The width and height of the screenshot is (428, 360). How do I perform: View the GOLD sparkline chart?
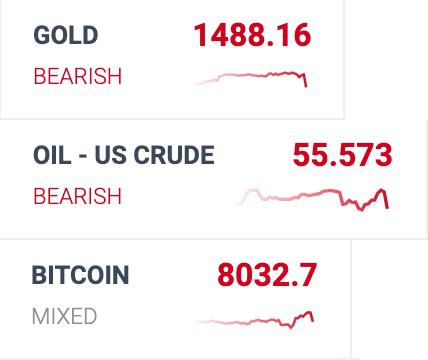click(251, 79)
